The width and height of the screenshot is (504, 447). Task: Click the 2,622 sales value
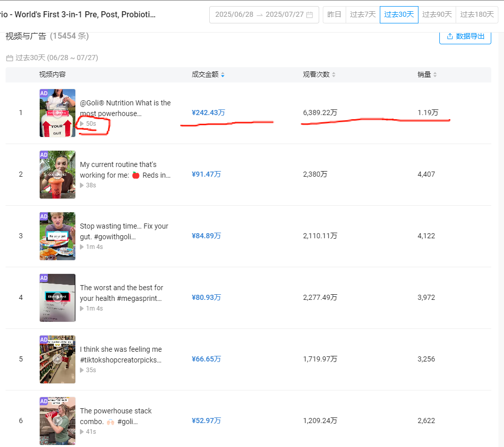point(426,421)
